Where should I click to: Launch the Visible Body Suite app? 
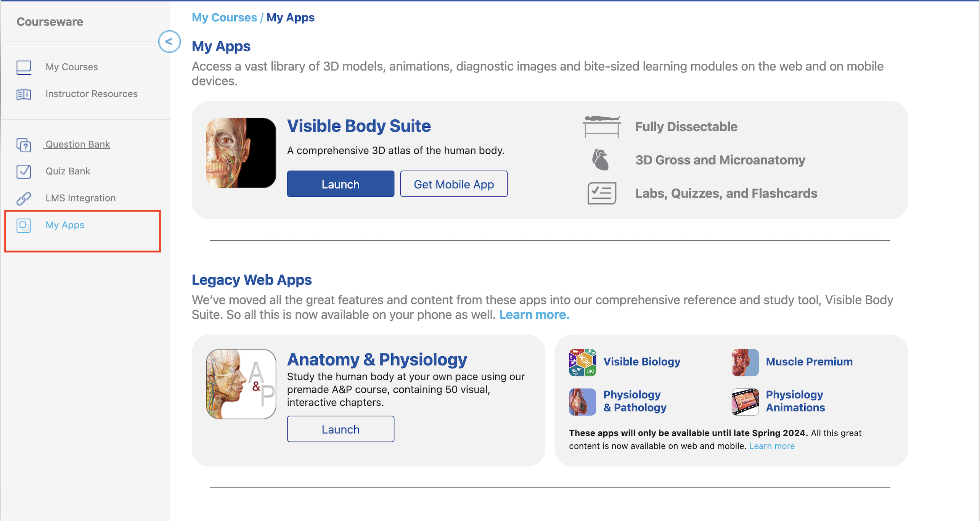(340, 184)
